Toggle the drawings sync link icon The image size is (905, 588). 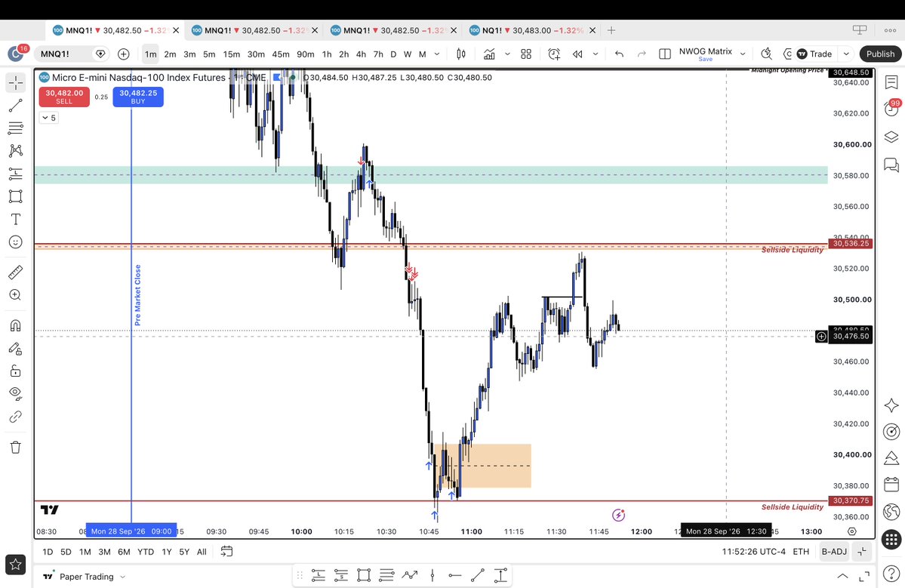tap(16, 417)
